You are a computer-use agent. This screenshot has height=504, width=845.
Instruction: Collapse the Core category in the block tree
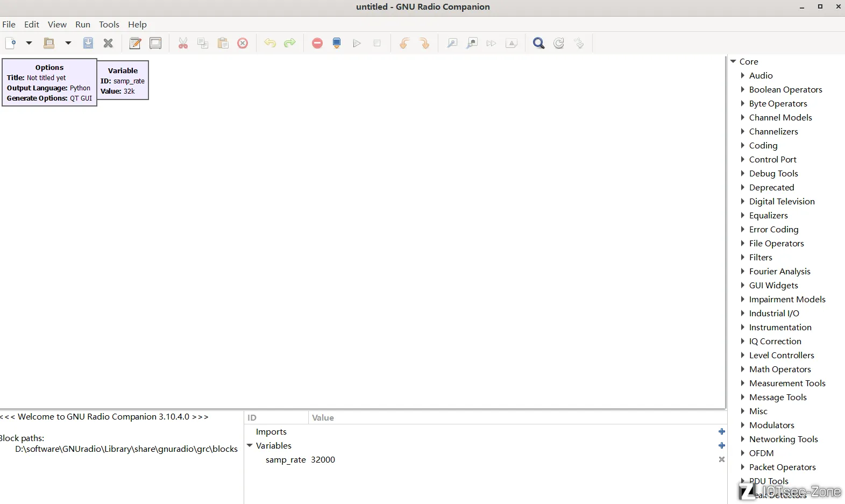click(733, 61)
